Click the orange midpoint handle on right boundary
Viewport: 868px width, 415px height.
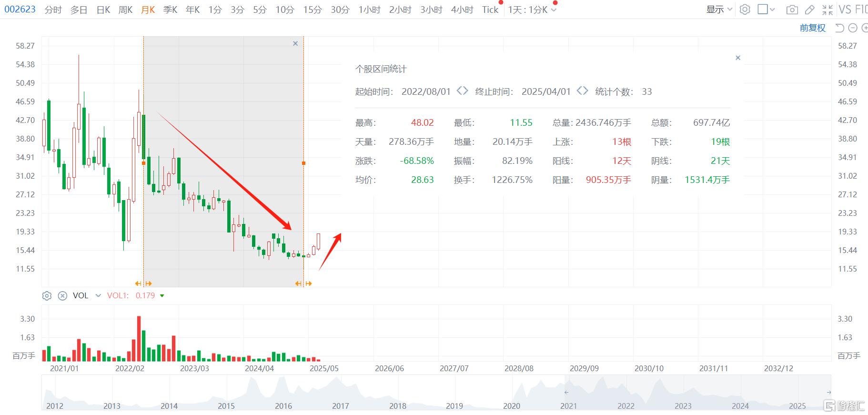tap(303, 163)
